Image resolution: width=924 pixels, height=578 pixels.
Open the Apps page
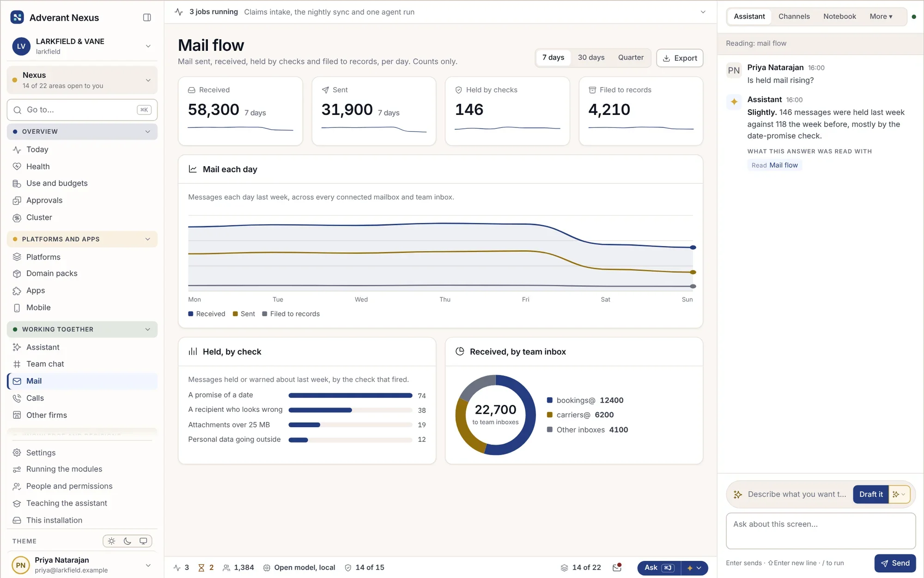82,291
